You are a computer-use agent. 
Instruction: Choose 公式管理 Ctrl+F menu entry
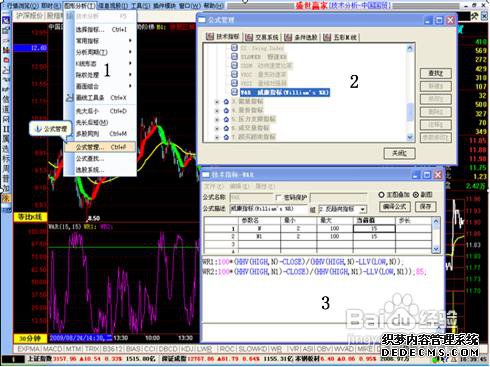[x=100, y=147]
